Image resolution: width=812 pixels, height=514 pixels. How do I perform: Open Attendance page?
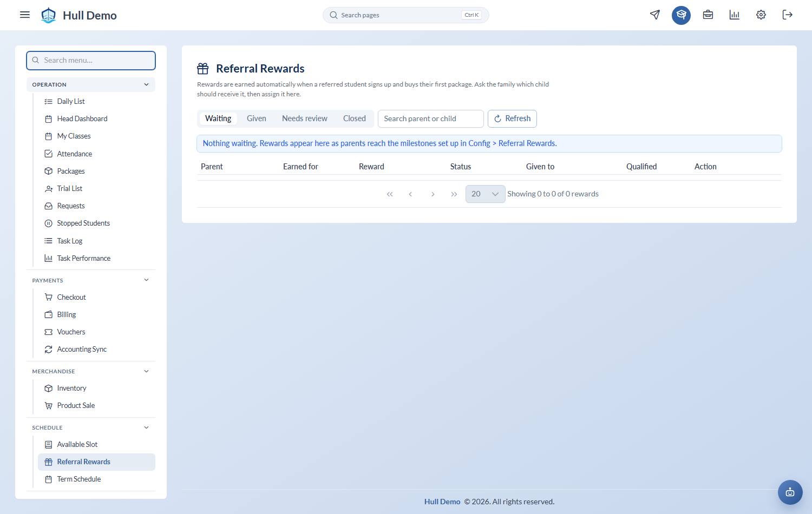point(96,154)
